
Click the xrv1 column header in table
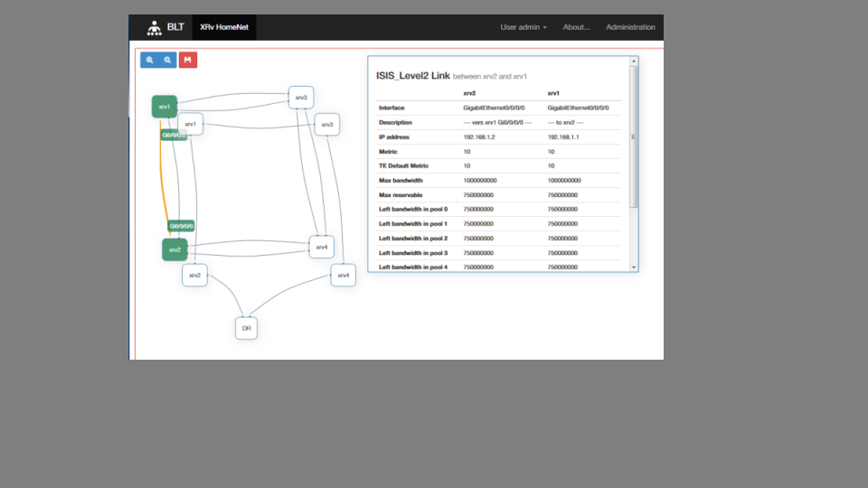(553, 93)
